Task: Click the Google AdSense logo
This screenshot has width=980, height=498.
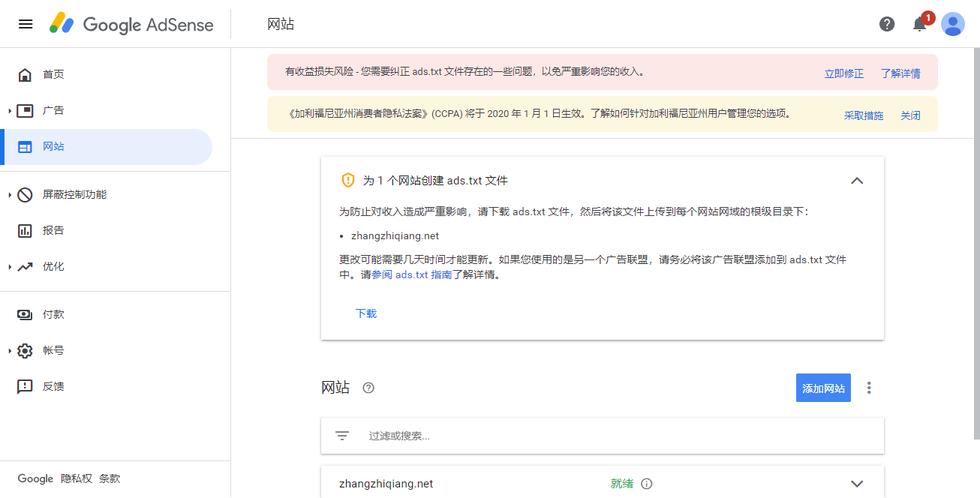Action: (x=132, y=24)
